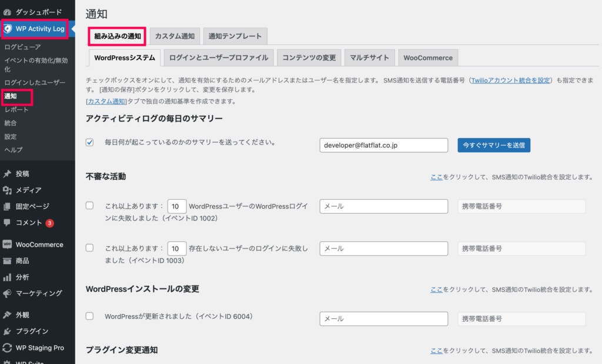The image size is (602, 364).
Task: Open the 通知テンプレート tab
Action: pos(235,36)
